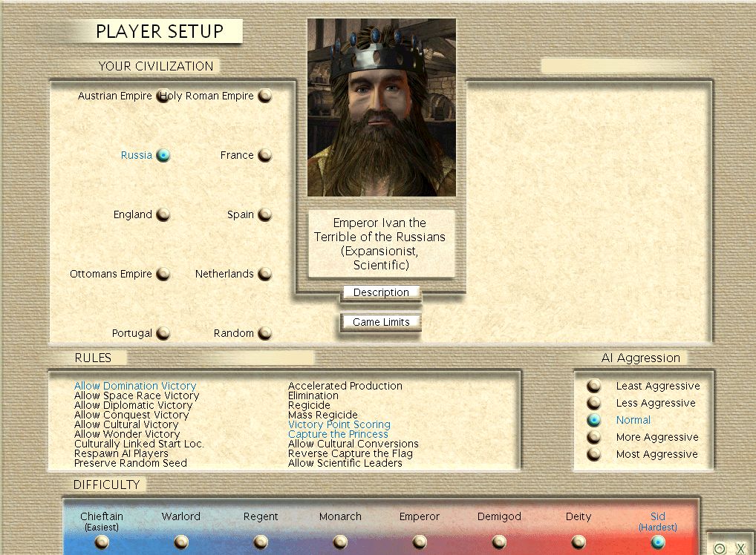Select the Austrian Empire civilization
The height and width of the screenshot is (555, 756).
[x=163, y=96]
